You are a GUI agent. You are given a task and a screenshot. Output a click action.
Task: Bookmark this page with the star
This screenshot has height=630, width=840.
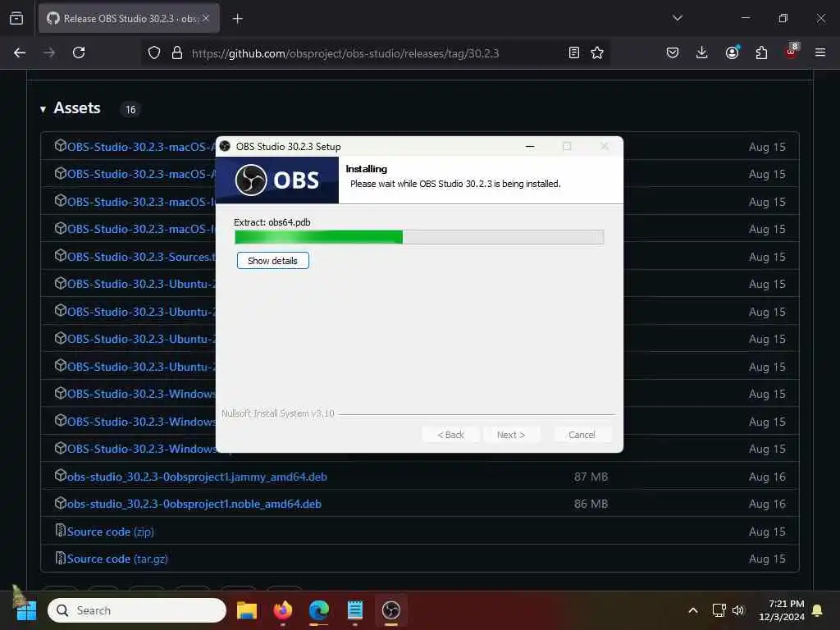click(x=597, y=52)
